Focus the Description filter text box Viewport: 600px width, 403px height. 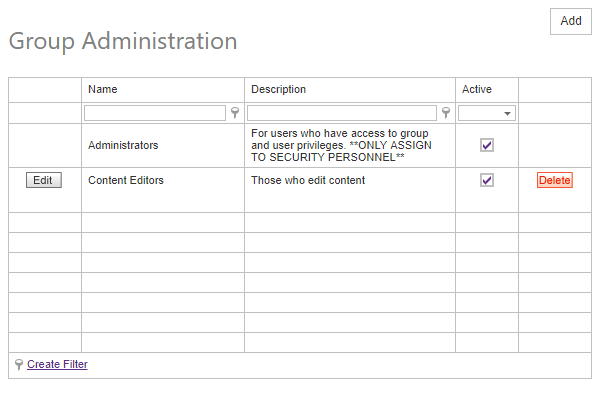coord(342,113)
